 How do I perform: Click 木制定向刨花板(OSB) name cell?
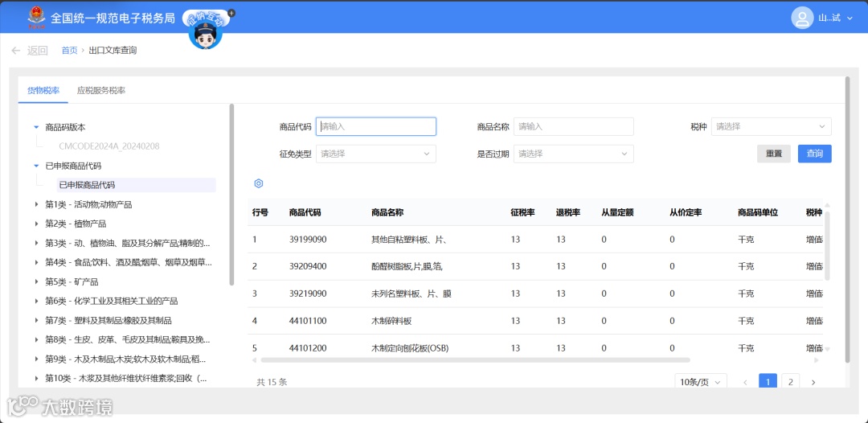(x=410, y=348)
